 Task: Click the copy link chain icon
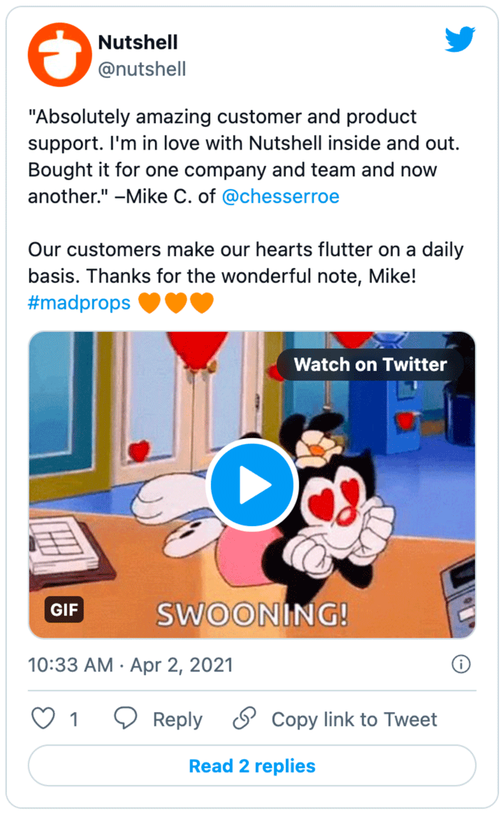tap(243, 718)
